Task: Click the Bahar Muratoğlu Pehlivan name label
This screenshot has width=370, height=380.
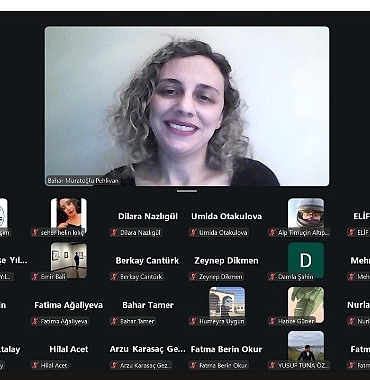Action: point(83,181)
